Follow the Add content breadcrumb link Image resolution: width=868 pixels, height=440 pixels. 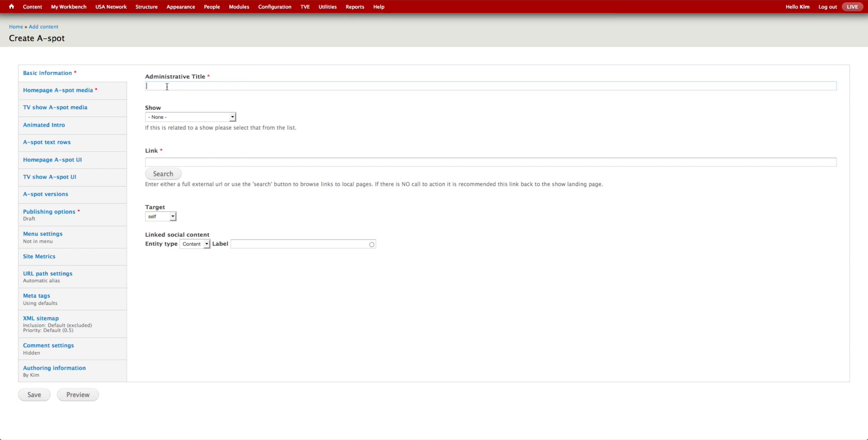point(43,27)
